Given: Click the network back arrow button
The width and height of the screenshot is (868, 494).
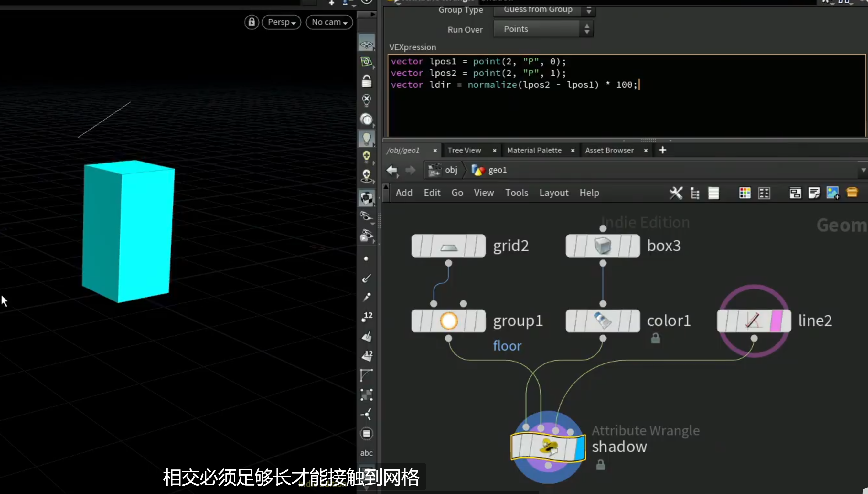Looking at the screenshot, I should pyautogui.click(x=392, y=170).
